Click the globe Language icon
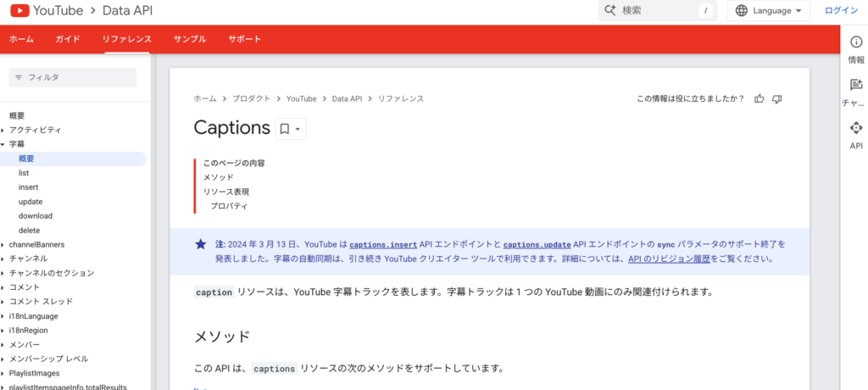 (x=743, y=11)
